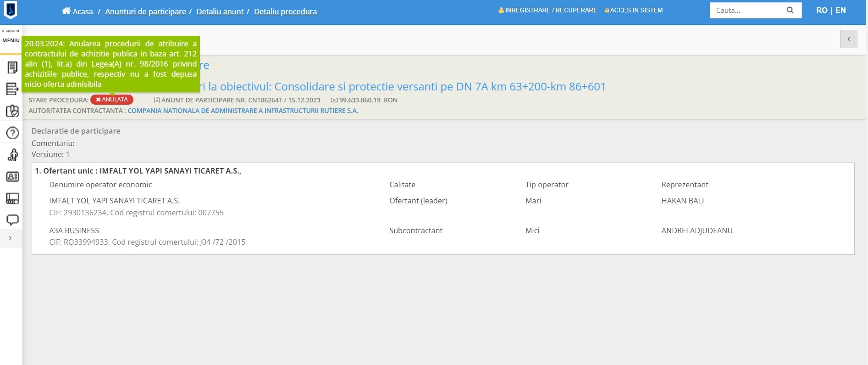Click representative HAKAN BALI
Image resolution: width=868 pixels, height=365 pixels.
[x=682, y=201]
